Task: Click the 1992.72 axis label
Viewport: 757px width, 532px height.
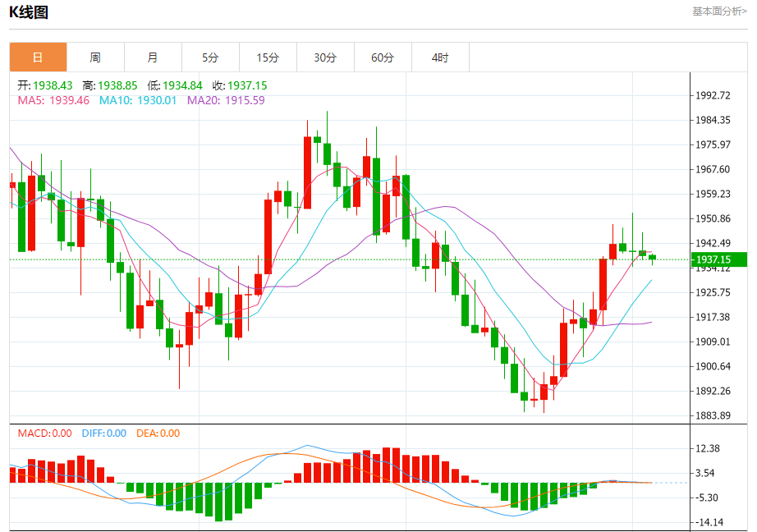Action: coord(713,95)
